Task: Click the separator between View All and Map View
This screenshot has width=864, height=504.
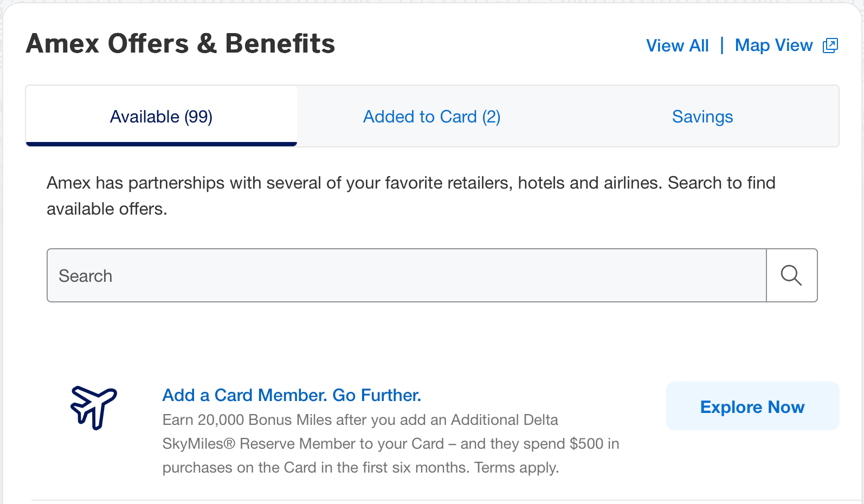Action: (722, 46)
